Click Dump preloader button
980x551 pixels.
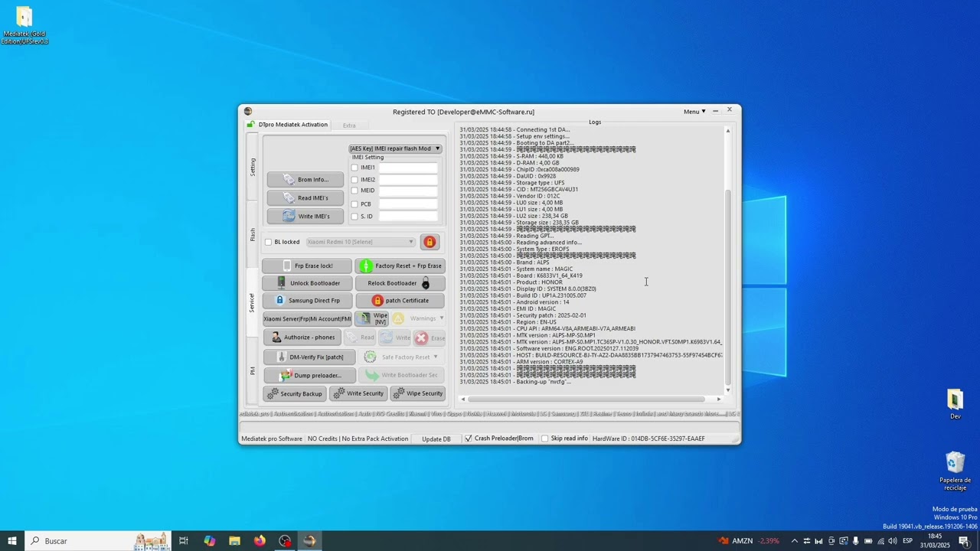(x=309, y=375)
